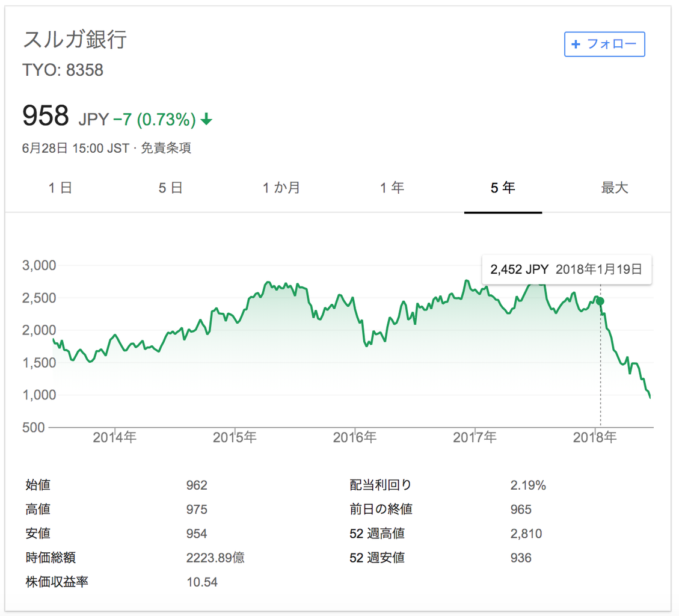This screenshot has width=679, height=616.
Task: Click the 前日の終値 label
Action: 381,510
